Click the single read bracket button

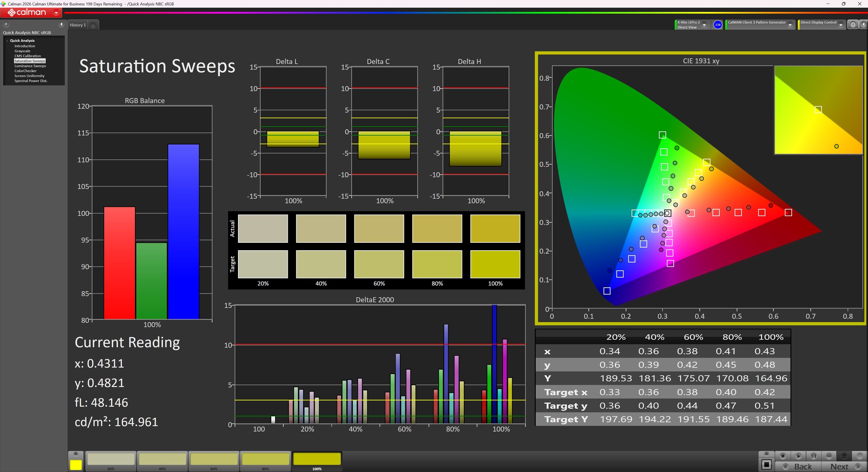(813, 456)
